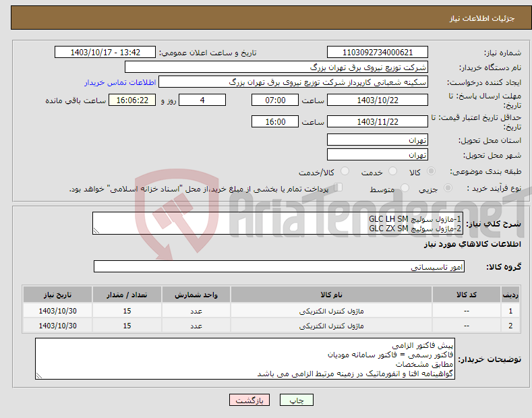Click row 1 item name ماژول کنترل الکتریکی
This screenshot has width=532, height=418.
[331, 311]
